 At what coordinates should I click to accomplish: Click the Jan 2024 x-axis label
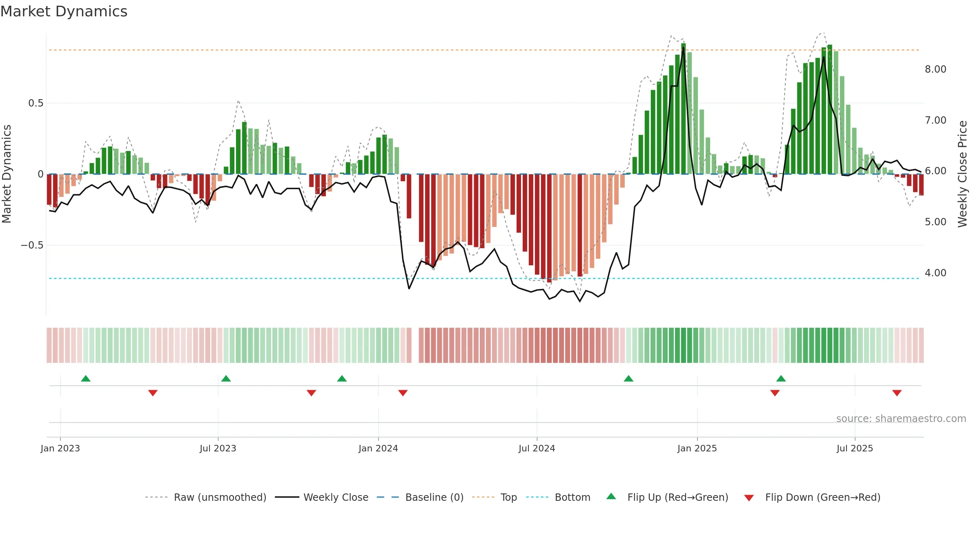(x=379, y=449)
